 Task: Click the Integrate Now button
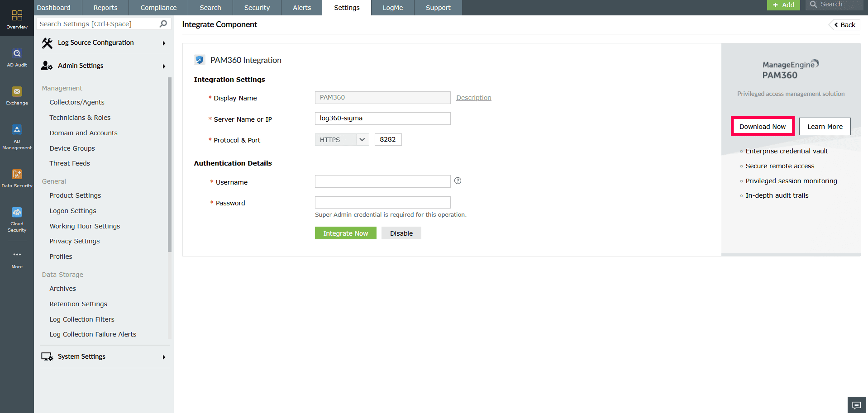346,233
